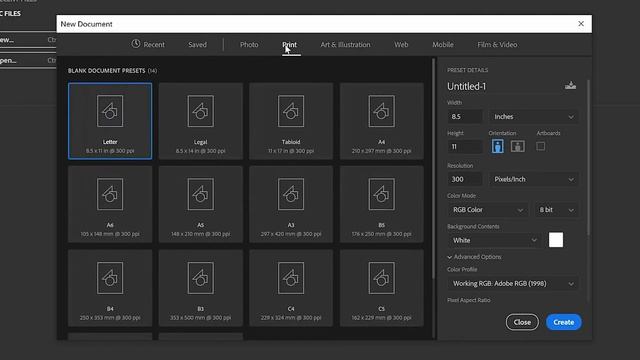Switch to the Photo tab
This screenshot has width=640, height=360.
click(249, 44)
